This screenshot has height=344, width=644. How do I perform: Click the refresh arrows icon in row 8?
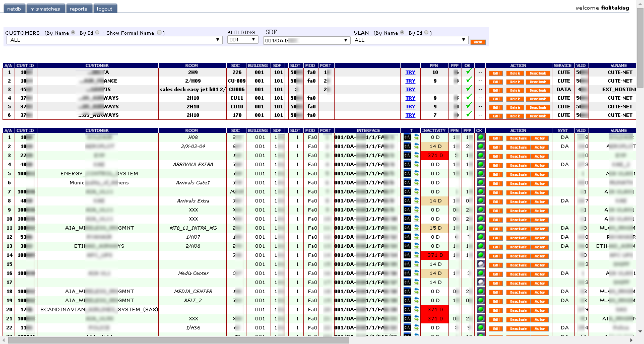coord(417,201)
